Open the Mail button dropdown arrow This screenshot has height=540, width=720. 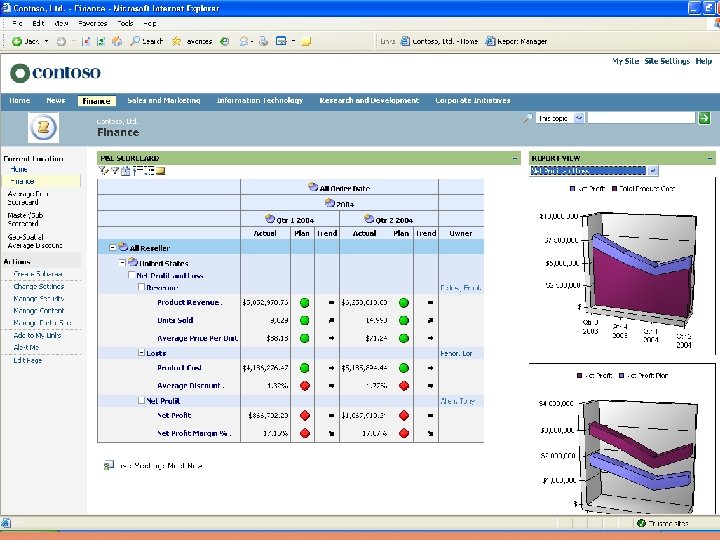(253, 42)
